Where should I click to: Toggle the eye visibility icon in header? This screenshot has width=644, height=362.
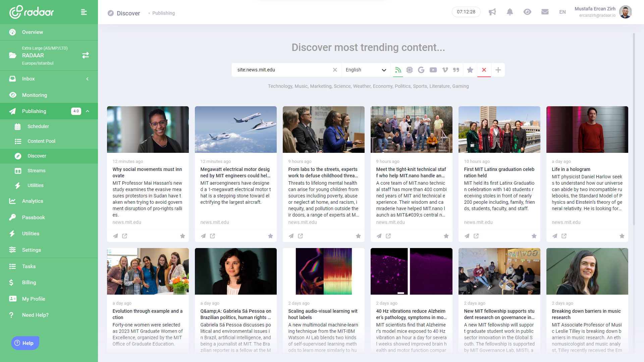[x=527, y=12]
